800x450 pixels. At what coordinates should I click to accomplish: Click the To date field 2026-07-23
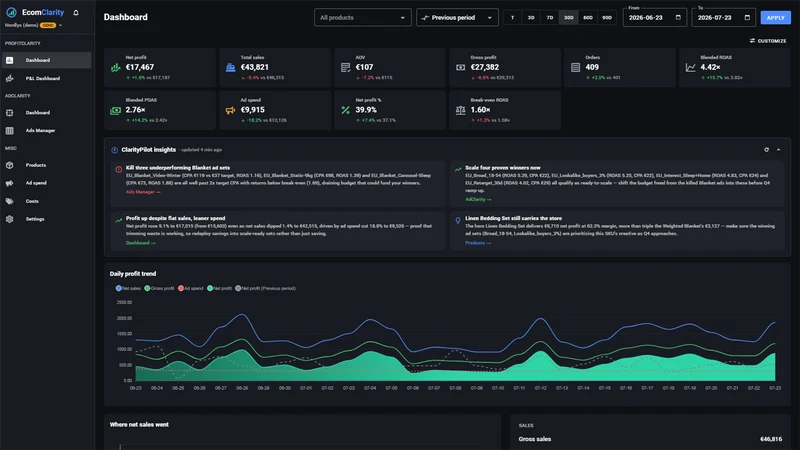click(x=723, y=17)
